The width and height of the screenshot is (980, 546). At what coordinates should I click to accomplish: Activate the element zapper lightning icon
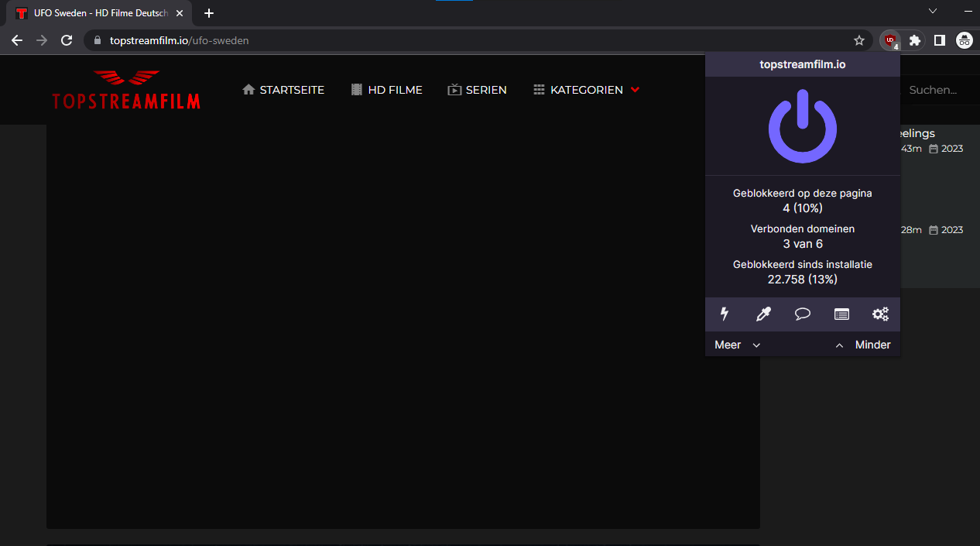[x=724, y=314]
